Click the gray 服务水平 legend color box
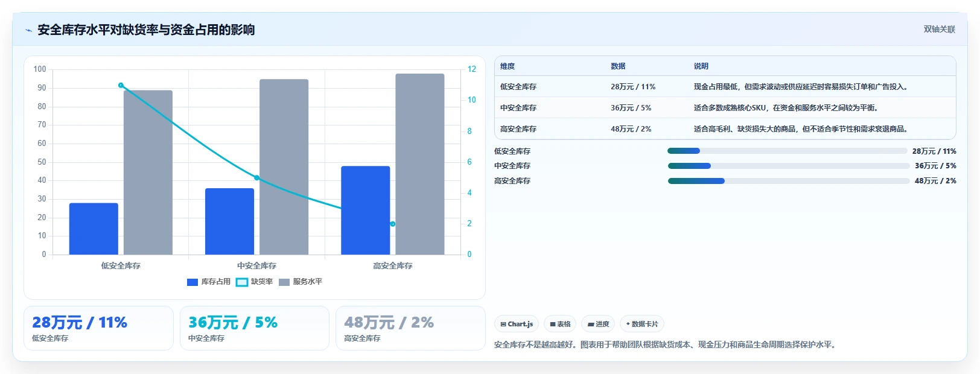 tap(284, 282)
